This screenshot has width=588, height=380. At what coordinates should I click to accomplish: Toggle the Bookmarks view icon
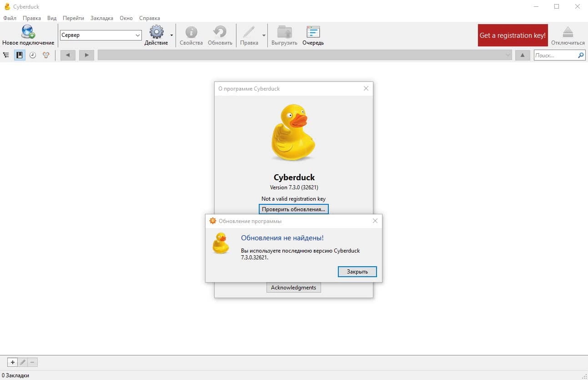pos(20,55)
